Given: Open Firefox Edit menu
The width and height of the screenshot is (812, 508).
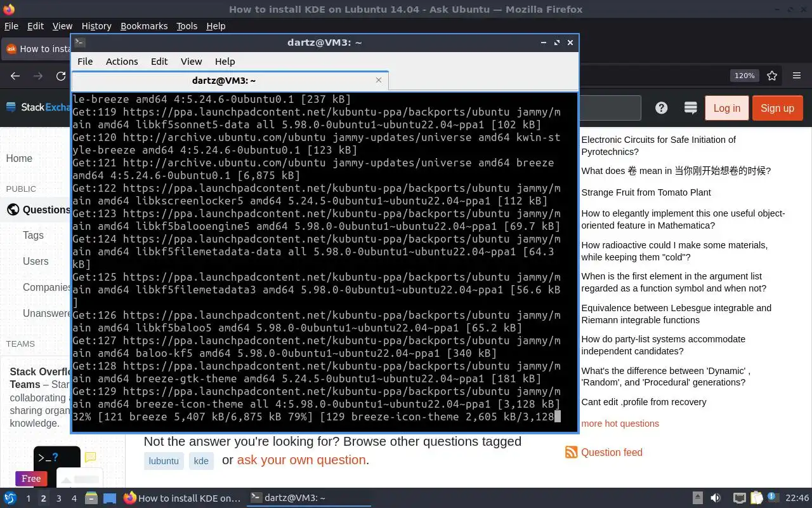Looking at the screenshot, I should click(x=36, y=26).
